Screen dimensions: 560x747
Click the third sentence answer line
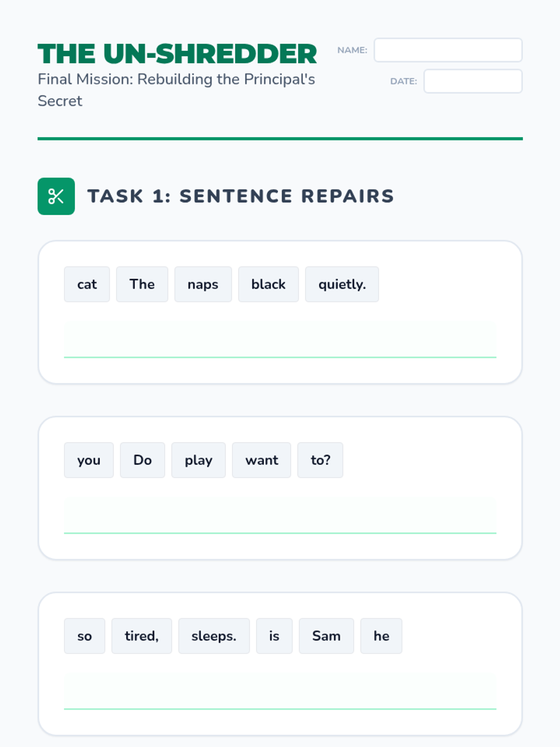[280, 691]
